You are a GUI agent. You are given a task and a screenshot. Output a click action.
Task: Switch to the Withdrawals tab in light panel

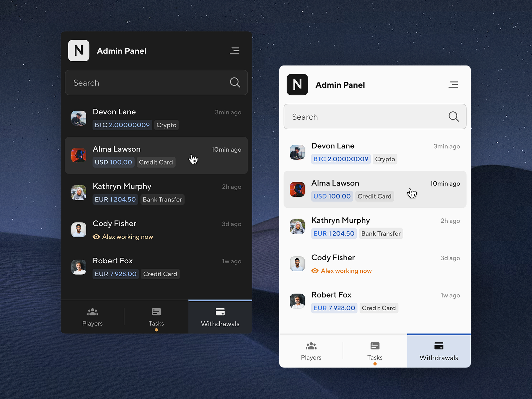(439, 351)
